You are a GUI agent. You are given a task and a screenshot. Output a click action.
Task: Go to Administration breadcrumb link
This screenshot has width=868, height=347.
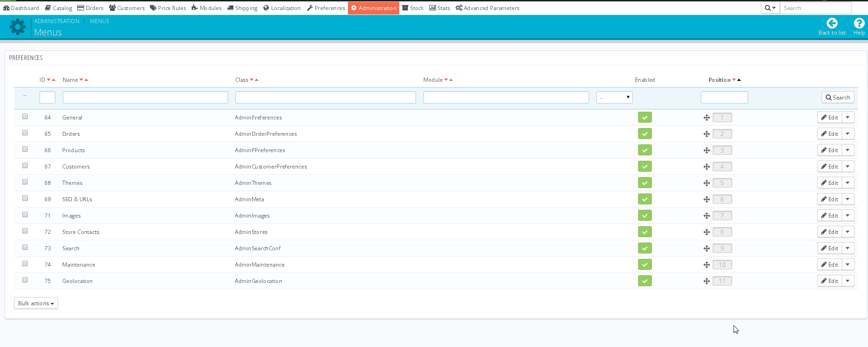click(57, 21)
